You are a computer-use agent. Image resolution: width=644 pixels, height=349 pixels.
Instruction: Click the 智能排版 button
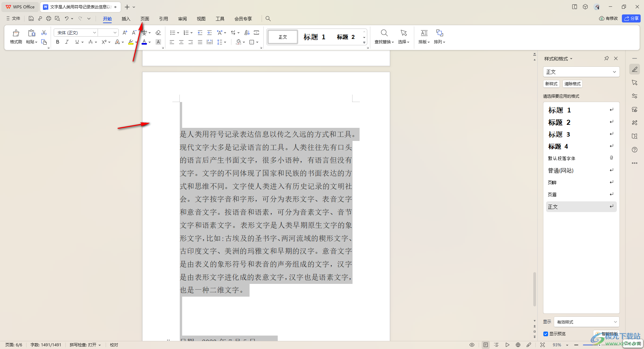click(x=606, y=334)
